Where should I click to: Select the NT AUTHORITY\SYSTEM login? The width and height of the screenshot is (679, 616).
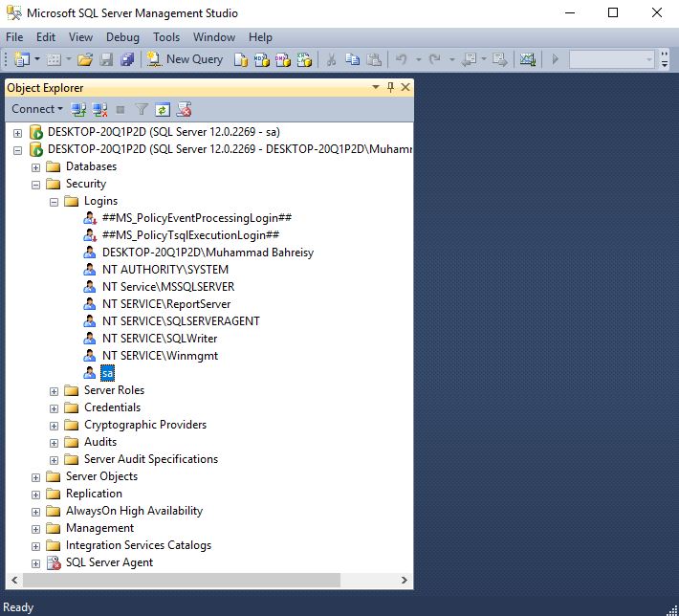click(x=165, y=270)
